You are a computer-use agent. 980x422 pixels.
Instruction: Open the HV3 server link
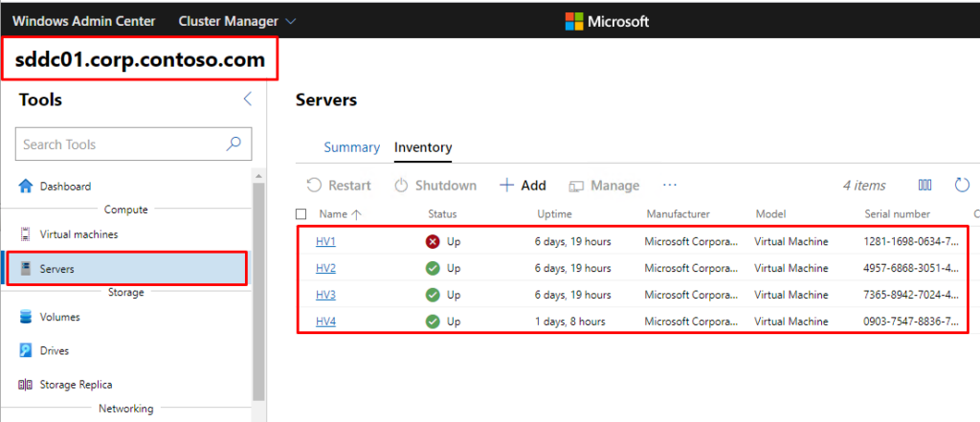click(x=325, y=295)
